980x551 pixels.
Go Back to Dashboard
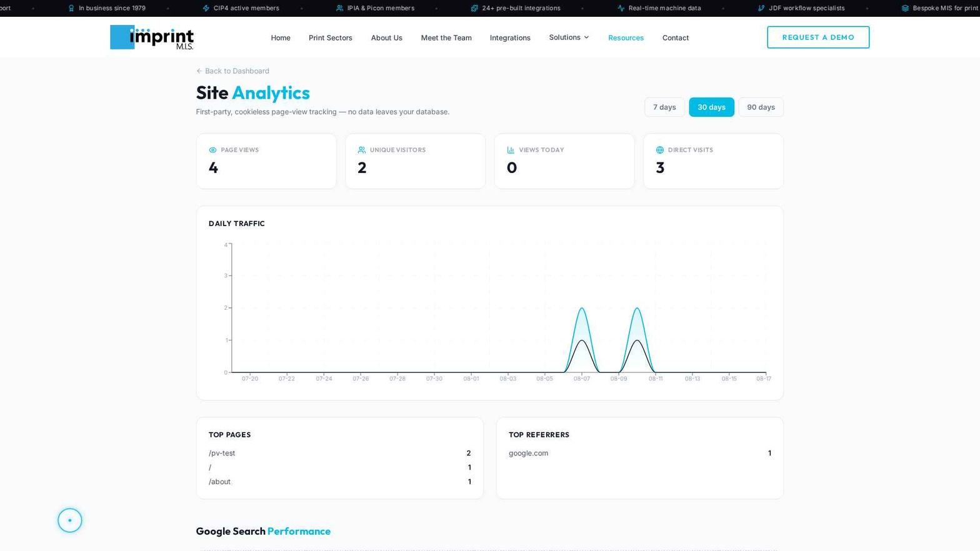[x=232, y=71]
